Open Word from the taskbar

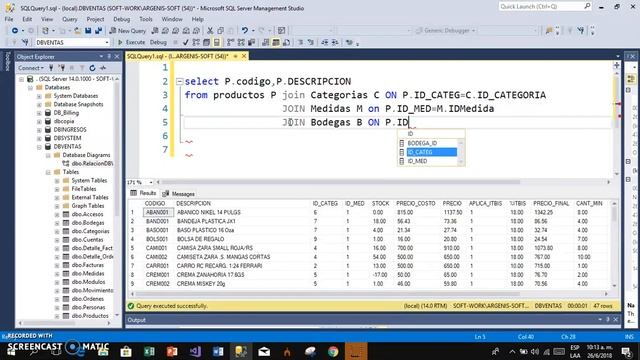218,351
